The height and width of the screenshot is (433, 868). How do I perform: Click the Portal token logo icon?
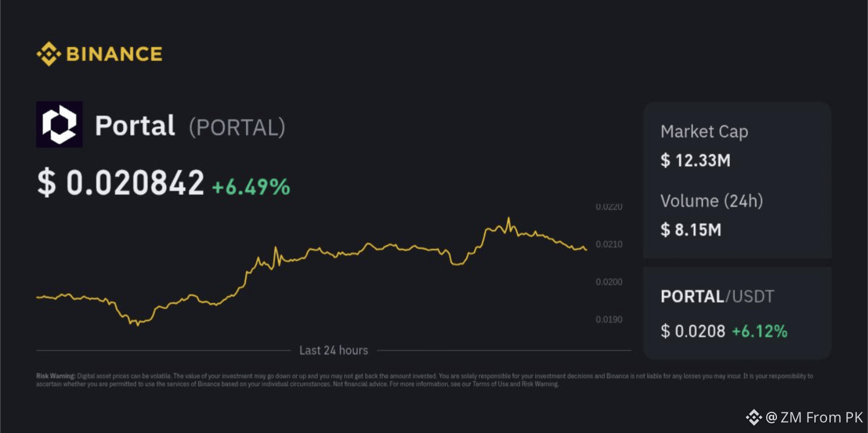click(59, 124)
